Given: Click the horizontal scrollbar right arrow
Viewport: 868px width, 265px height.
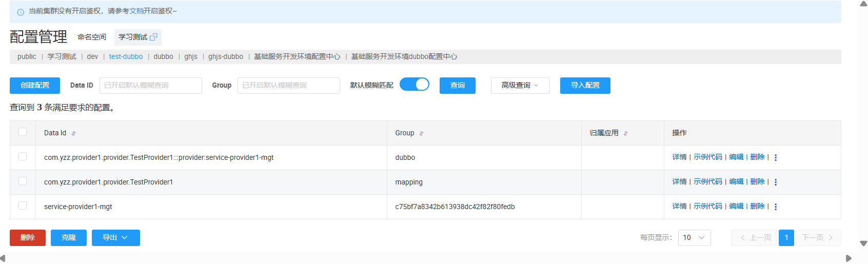Looking at the screenshot, I should click(x=849, y=258).
